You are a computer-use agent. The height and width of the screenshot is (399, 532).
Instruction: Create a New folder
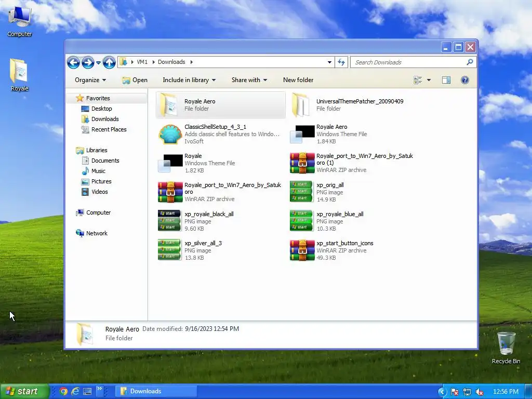[298, 80]
